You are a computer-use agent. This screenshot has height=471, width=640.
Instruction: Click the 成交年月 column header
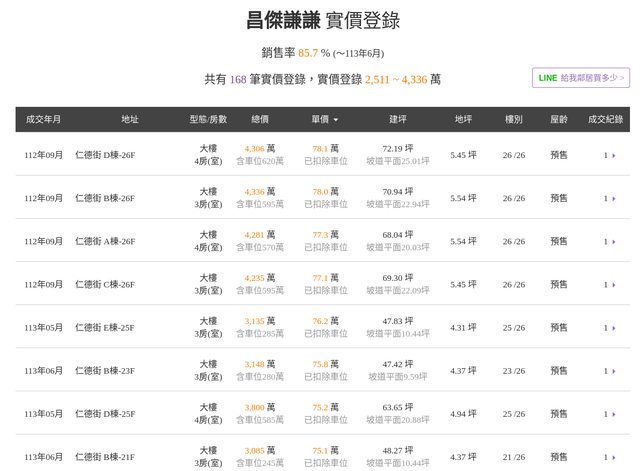click(44, 119)
